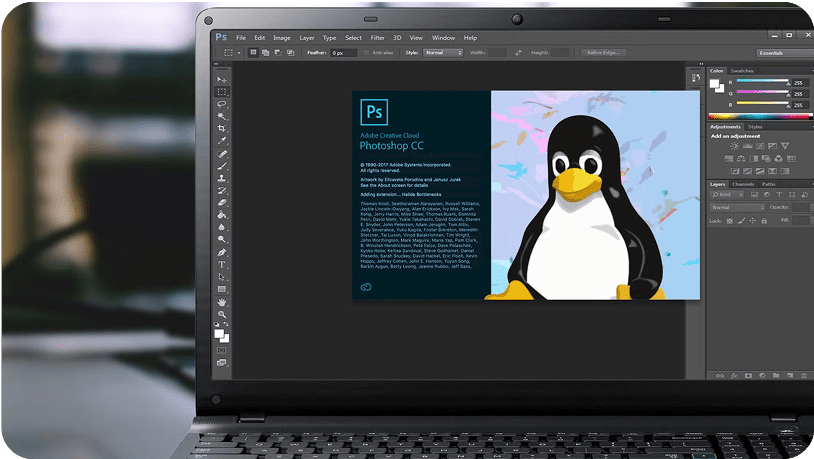Add a Curves adjustment

click(x=760, y=146)
